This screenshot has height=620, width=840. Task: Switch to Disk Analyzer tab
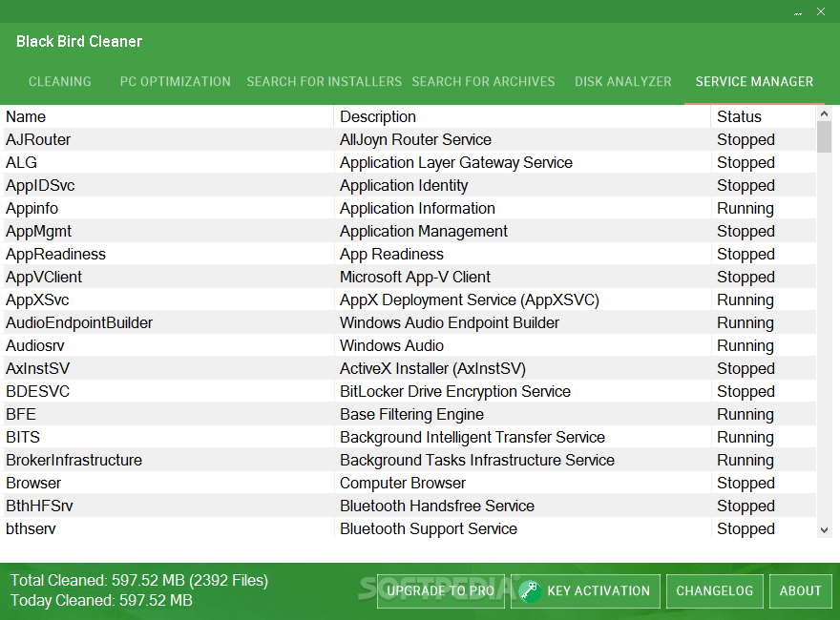tap(623, 81)
